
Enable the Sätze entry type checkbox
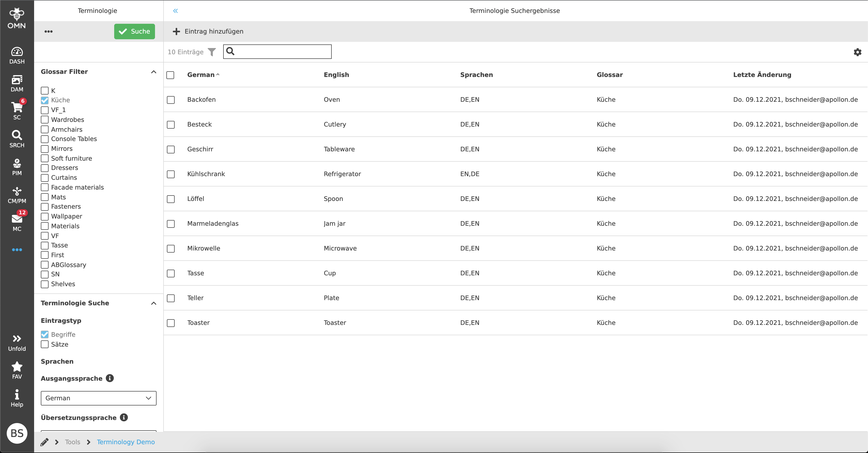click(x=44, y=344)
